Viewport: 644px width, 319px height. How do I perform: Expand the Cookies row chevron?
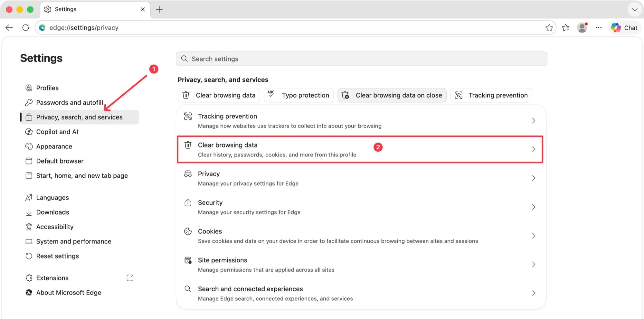tap(534, 236)
